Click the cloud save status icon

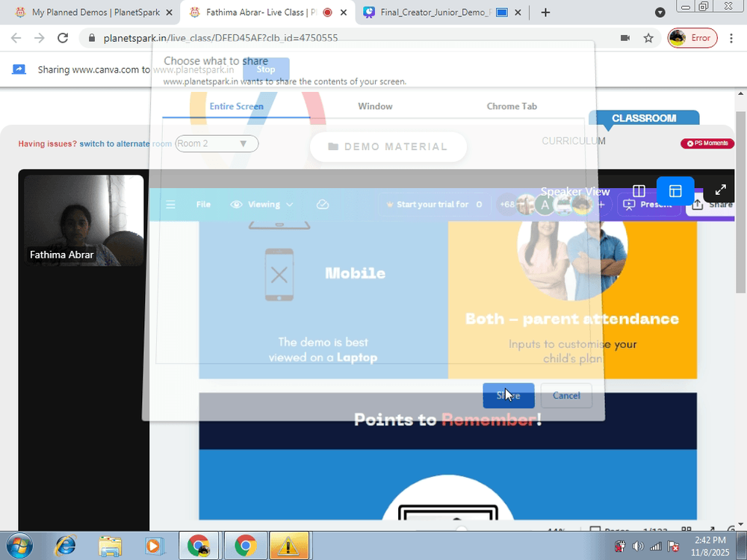point(323,205)
